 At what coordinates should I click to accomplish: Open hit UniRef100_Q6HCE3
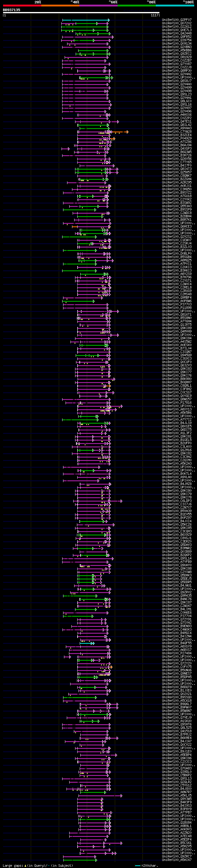(177, 226)
